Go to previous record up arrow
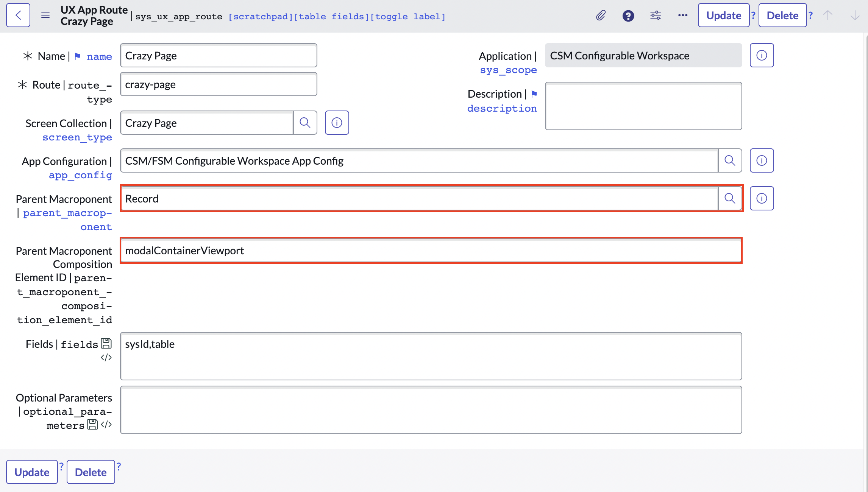This screenshot has height=492, width=868. (x=828, y=16)
